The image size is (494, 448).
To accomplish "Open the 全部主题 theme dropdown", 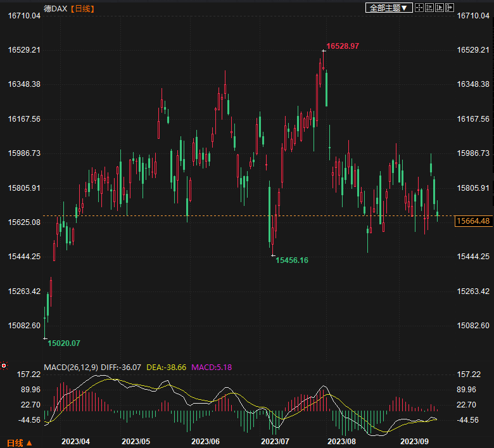I will 388,8.
